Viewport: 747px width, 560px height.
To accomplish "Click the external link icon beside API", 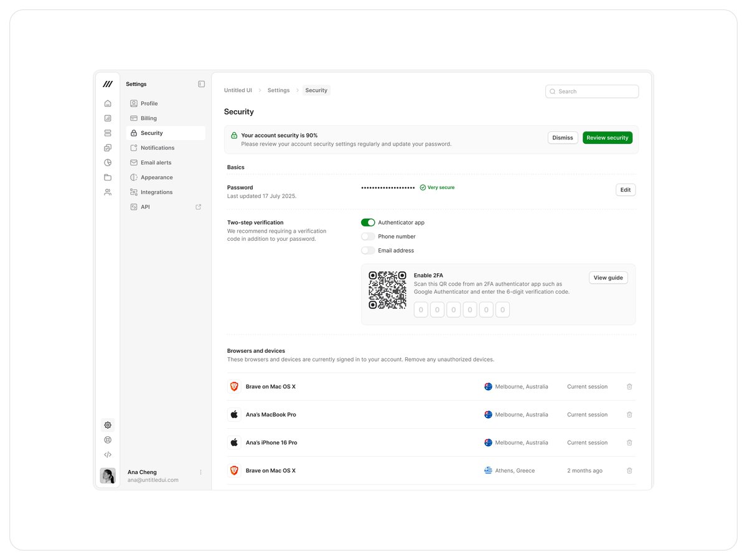I will pyautogui.click(x=199, y=207).
